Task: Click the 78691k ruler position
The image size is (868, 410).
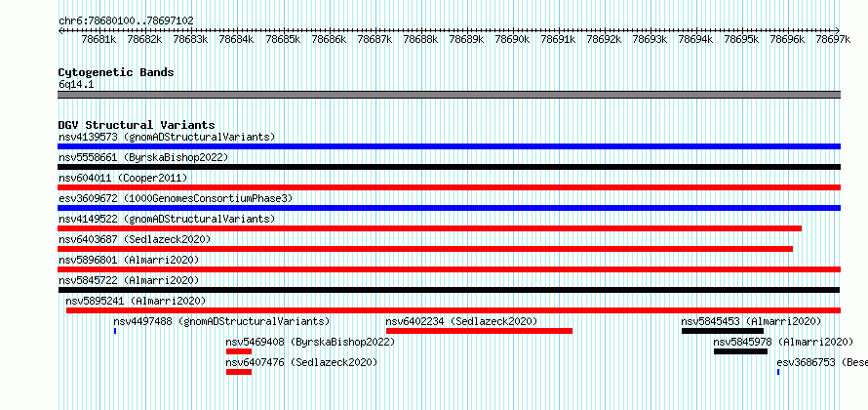Action: tap(559, 39)
